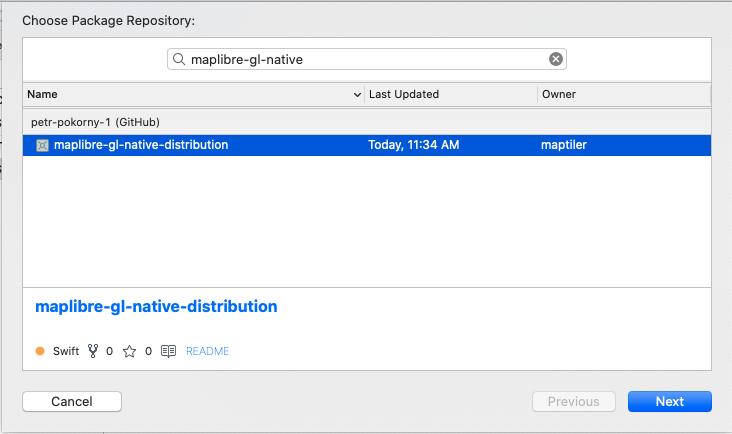Viewport: 732px width, 434px height.
Task: Click the Next button
Action: pyautogui.click(x=670, y=401)
